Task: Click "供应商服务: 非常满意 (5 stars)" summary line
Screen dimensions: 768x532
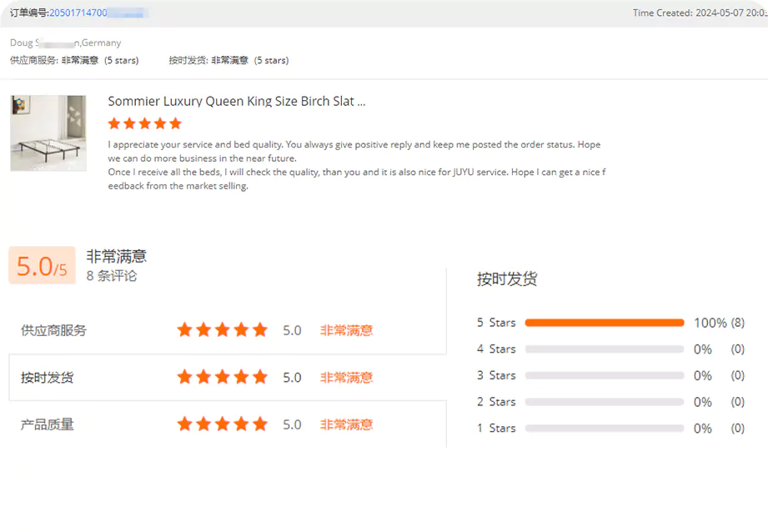Action: click(x=74, y=61)
